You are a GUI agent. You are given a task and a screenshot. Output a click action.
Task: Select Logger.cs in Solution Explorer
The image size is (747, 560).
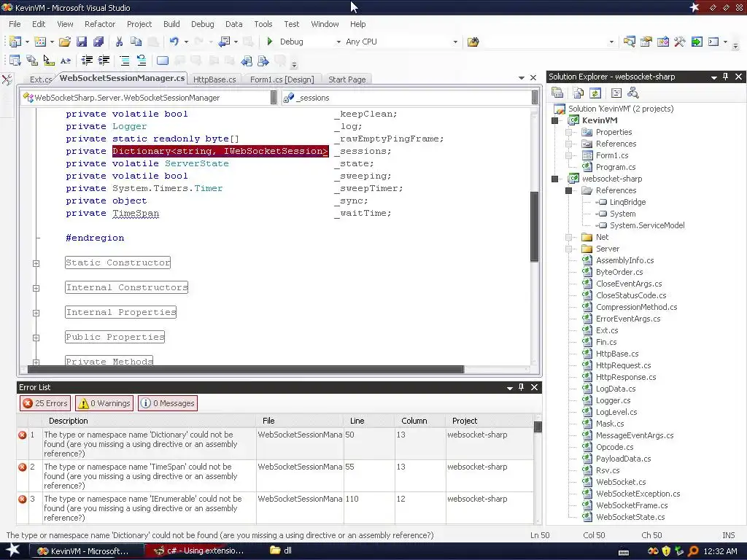coord(613,400)
